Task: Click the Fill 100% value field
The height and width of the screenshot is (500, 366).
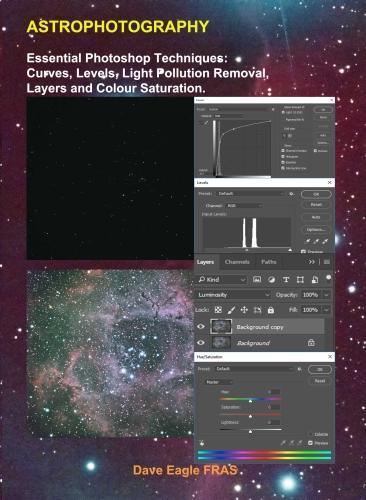Action: (310, 310)
